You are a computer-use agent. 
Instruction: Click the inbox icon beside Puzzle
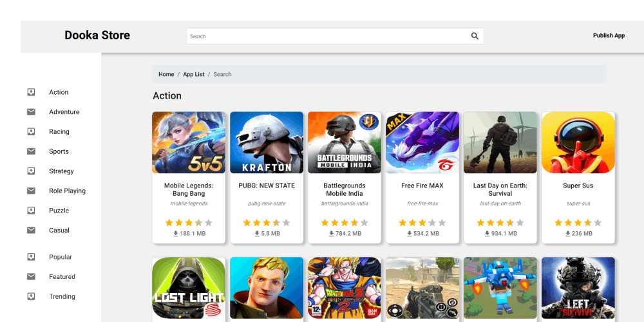[x=31, y=211]
